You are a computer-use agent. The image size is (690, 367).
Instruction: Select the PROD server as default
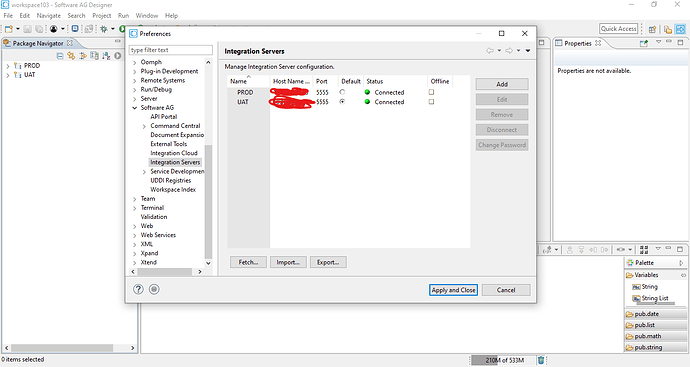(342, 92)
